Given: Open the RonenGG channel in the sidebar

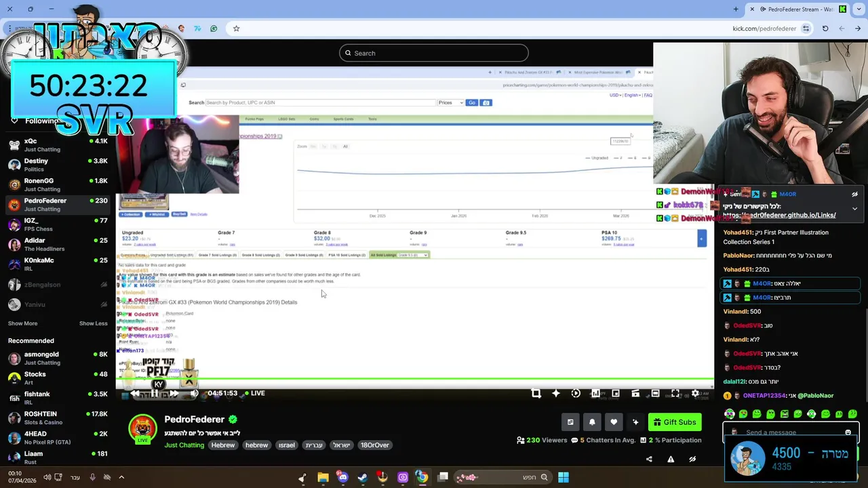Looking at the screenshot, I should point(58,184).
